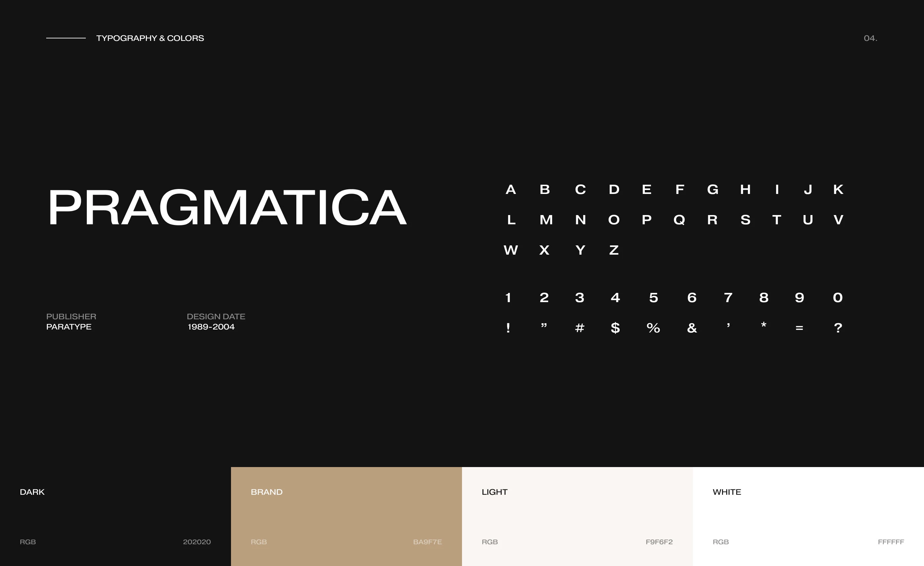Click the percent sign glyph
This screenshot has width=924, height=566.
pyautogui.click(x=653, y=328)
